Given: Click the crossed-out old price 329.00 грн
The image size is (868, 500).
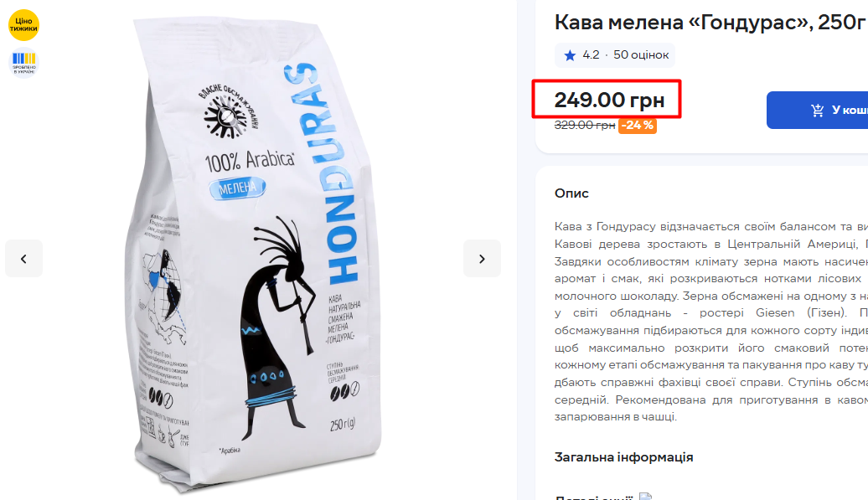Looking at the screenshot, I should tap(585, 126).
